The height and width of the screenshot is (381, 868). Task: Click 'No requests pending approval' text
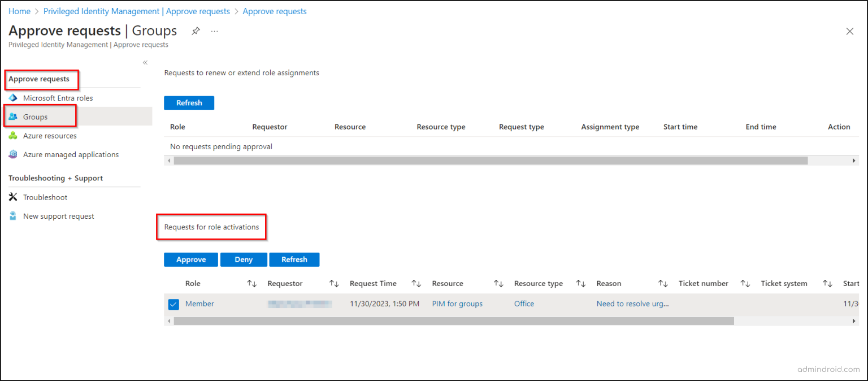coord(221,146)
